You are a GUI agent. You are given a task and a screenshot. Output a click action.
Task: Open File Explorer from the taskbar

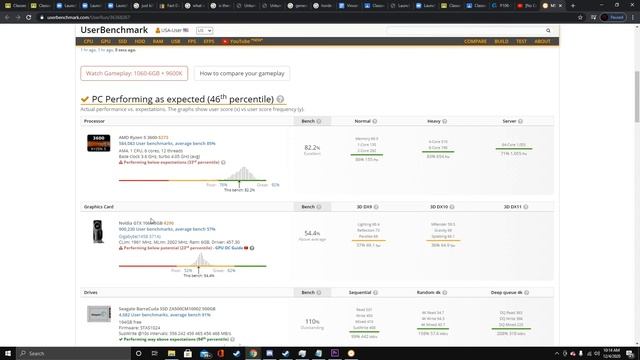(x=171, y=353)
